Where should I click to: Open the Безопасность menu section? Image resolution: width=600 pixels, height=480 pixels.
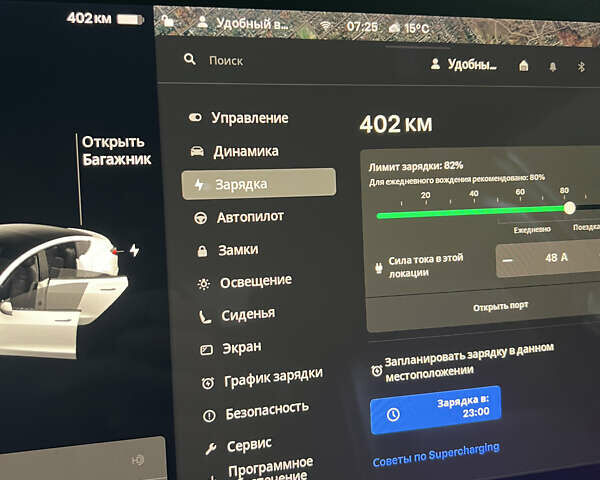point(256,411)
